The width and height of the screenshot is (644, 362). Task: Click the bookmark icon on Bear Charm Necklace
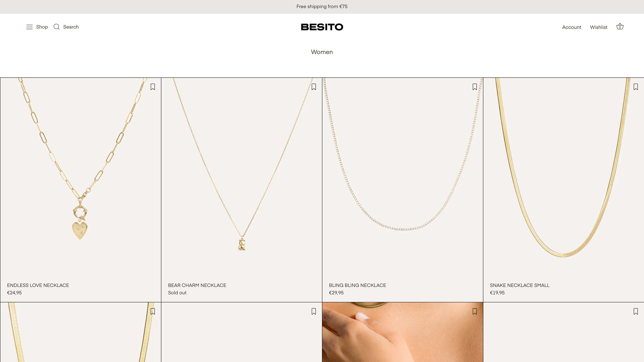pos(314,87)
